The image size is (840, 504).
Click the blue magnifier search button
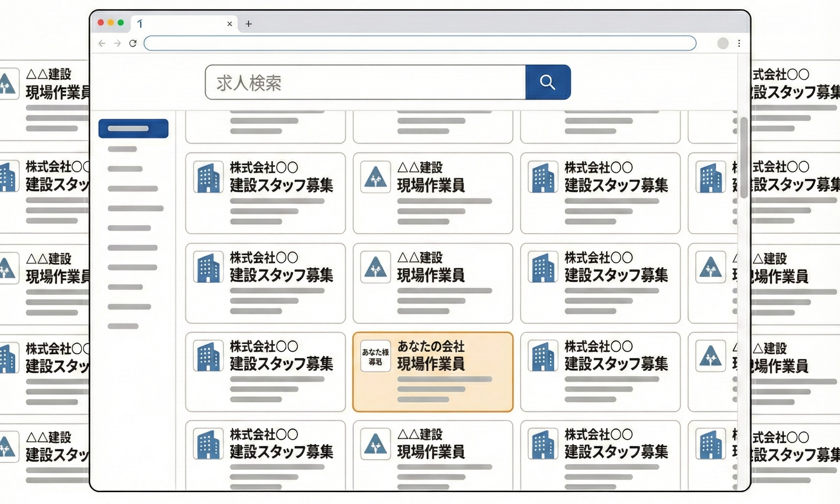click(548, 82)
